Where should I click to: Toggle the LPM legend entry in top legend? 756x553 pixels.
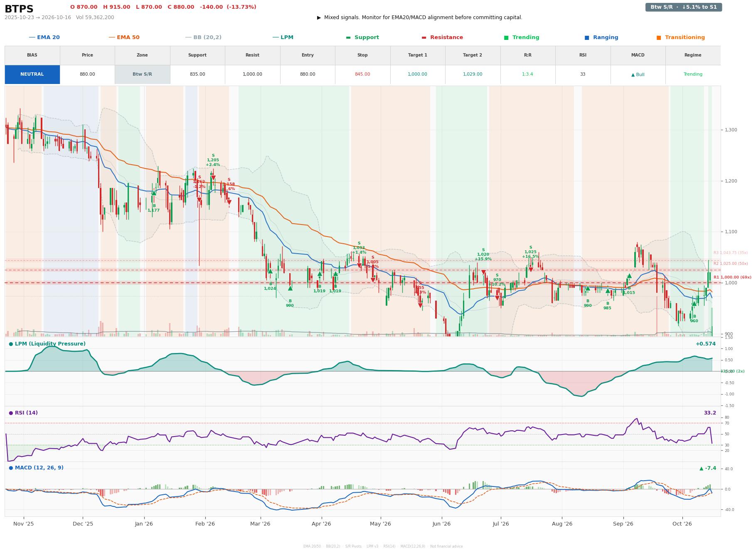[x=283, y=37]
